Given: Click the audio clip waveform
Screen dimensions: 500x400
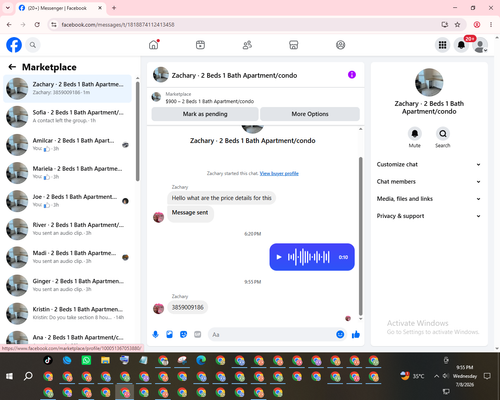Looking at the screenshot, I should (309, 257).
